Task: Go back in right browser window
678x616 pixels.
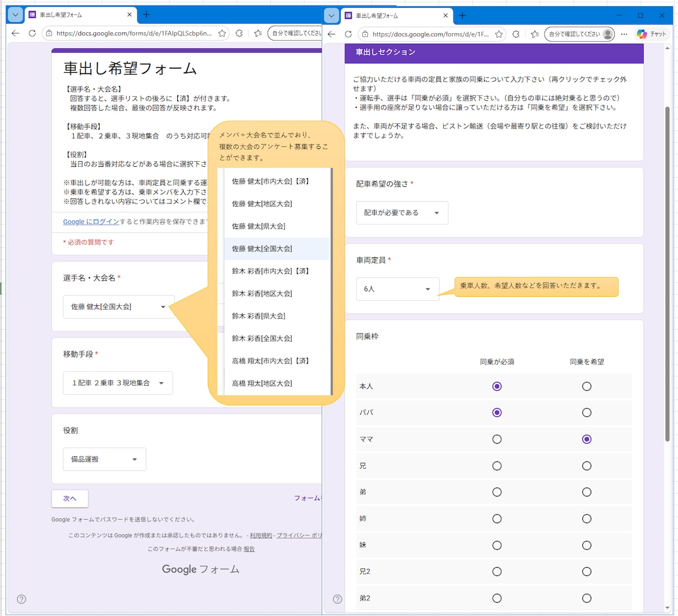Action: [x=332, y=34]
